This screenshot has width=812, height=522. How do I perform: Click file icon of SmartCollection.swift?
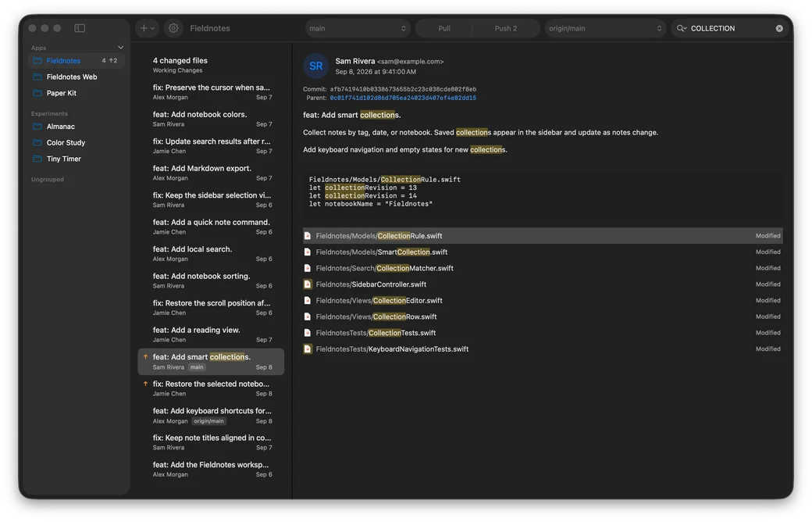tap(308, 252)
